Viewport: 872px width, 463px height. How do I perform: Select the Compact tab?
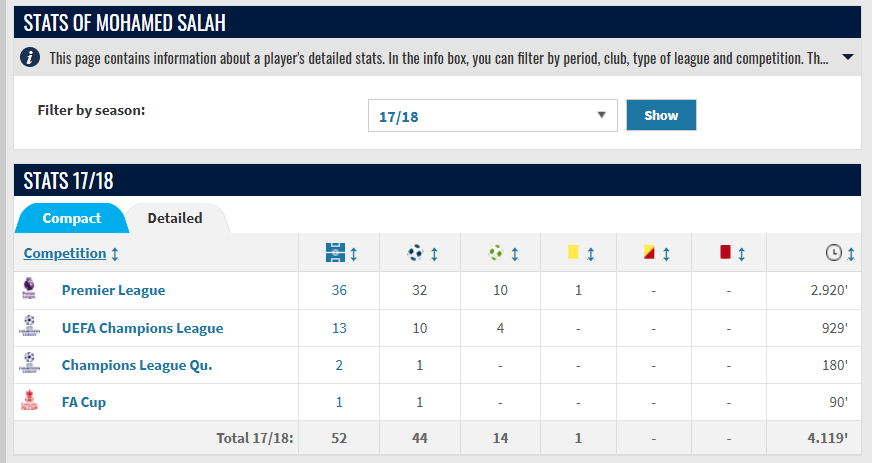click(x=72, y=218)
